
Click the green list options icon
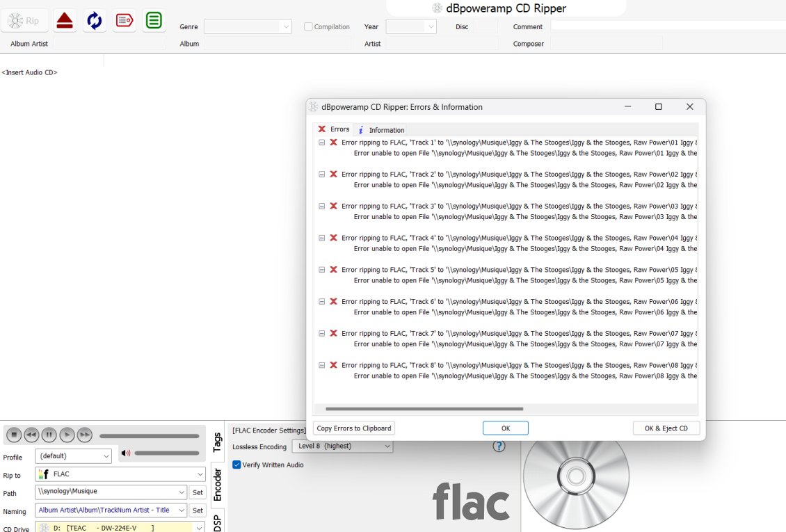154,21
